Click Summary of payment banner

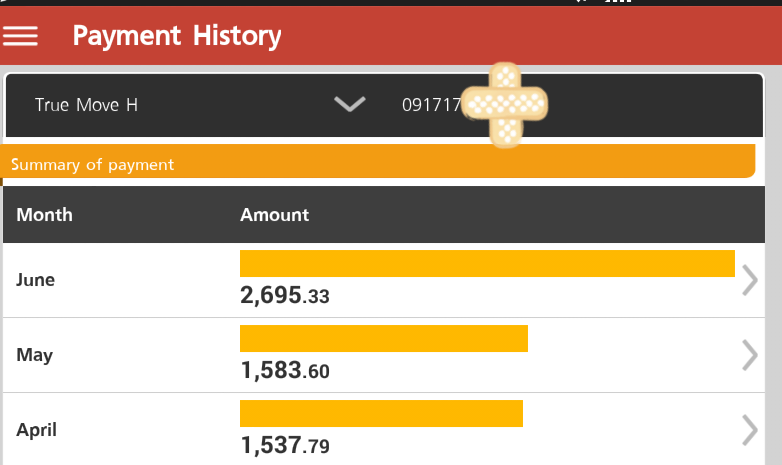click(92, 165)
